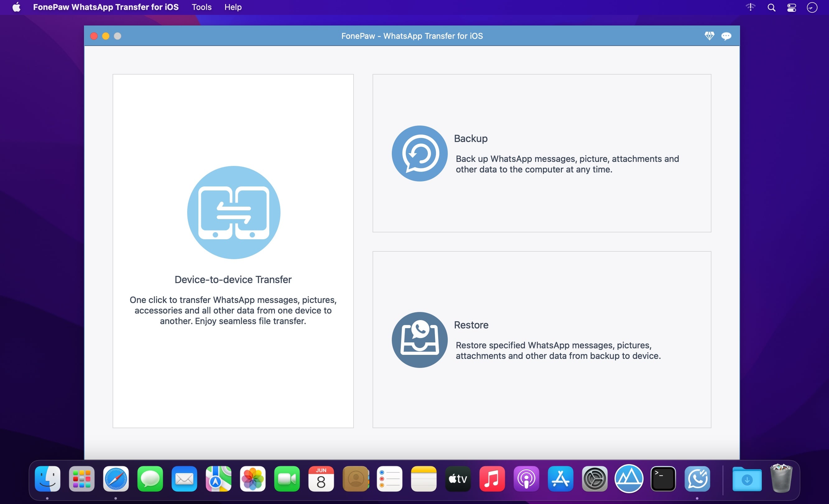Open Launchpad from the Dock
The width and height of the screenshot is (829, 504).
pyautogui.click(x=82, y=479)
